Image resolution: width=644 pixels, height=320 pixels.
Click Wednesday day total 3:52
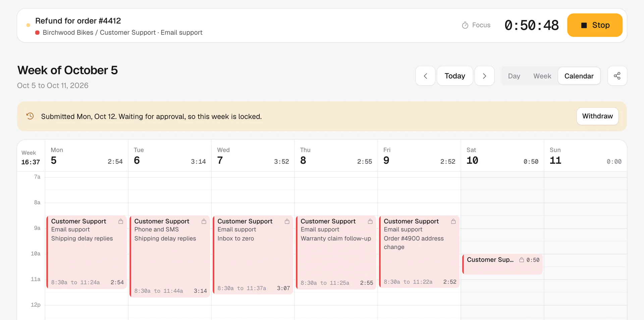pyautogui.click(x=281, y=162)
